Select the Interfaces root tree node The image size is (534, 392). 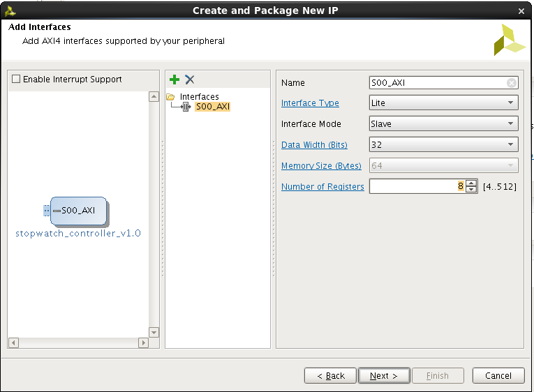pos(199,97)
